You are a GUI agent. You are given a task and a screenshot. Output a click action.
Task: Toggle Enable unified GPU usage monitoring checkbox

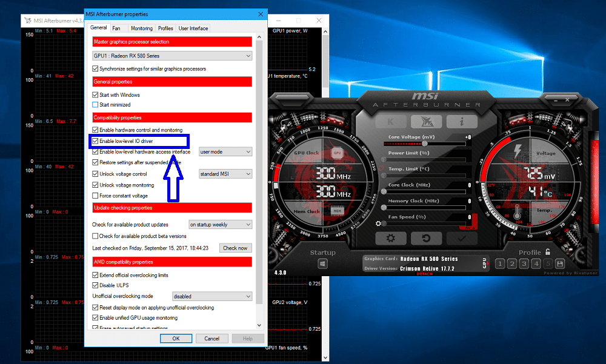coord(95,317)
